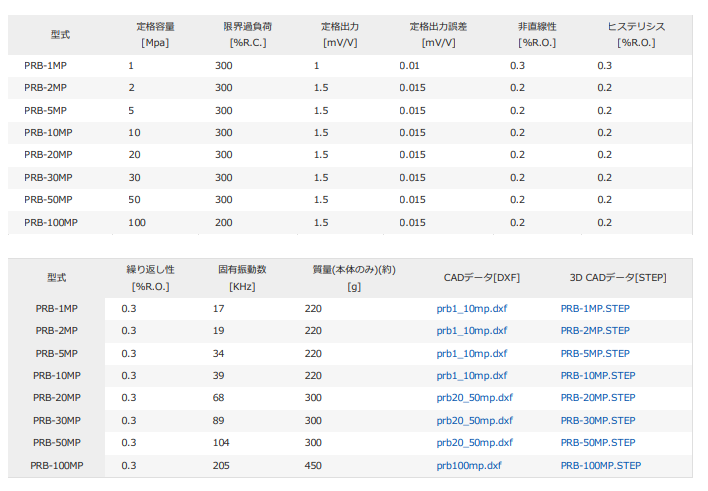Get the PRB-100MP.STEP 3D CAD file

[x=601, y=466]
